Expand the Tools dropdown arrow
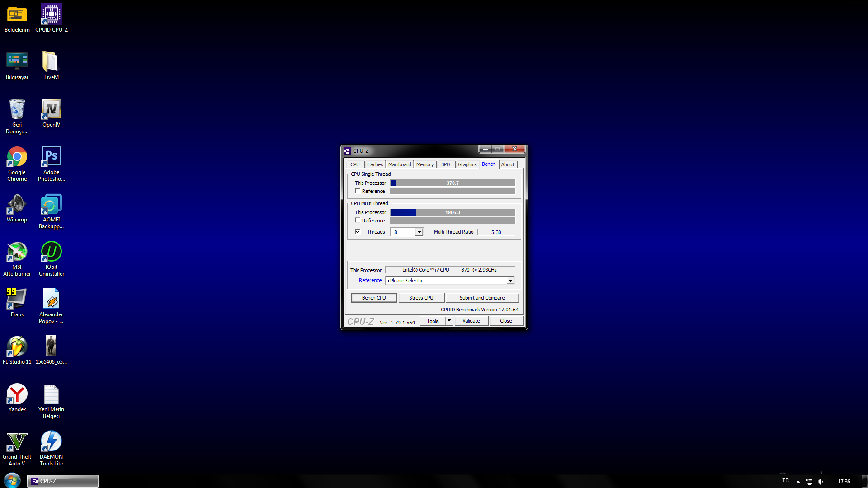Image resolution: width=868 pixels, height=488 pixels. pyautogui.click(x=449, y=321)
